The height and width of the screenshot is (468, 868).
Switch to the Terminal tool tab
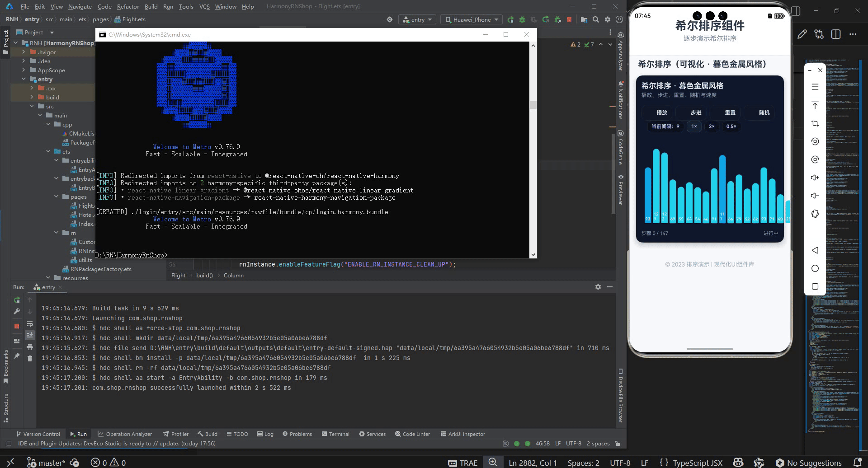335,434
